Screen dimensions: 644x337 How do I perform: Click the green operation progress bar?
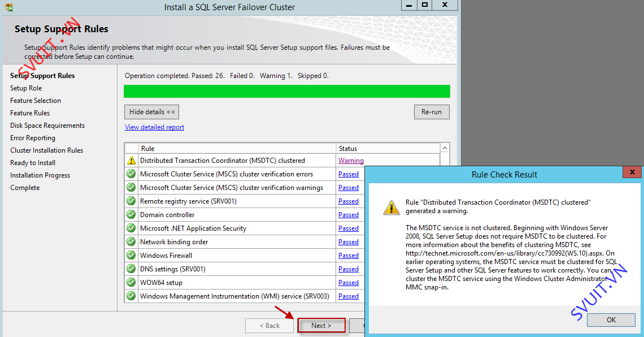286,91
